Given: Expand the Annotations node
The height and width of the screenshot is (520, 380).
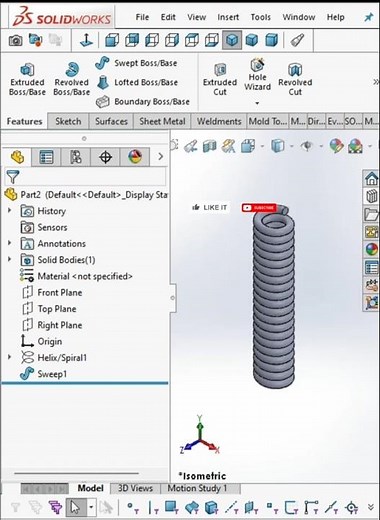Looking at the screenshot, I should point(10,243).
